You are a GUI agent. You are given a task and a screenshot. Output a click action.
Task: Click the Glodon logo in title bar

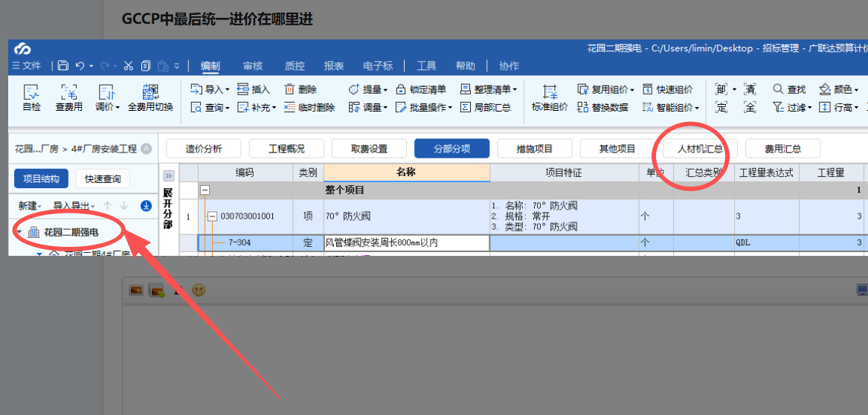(23, 48)
